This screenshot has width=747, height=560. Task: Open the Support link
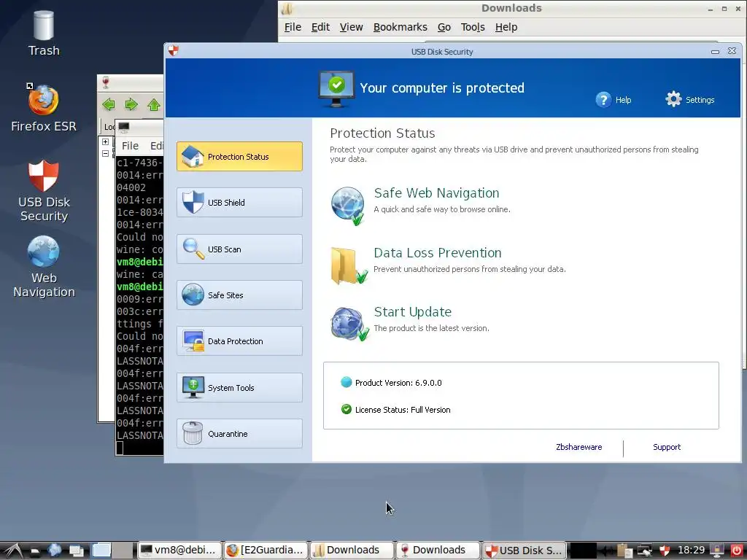pyautogui.click(x=667, y=447)
